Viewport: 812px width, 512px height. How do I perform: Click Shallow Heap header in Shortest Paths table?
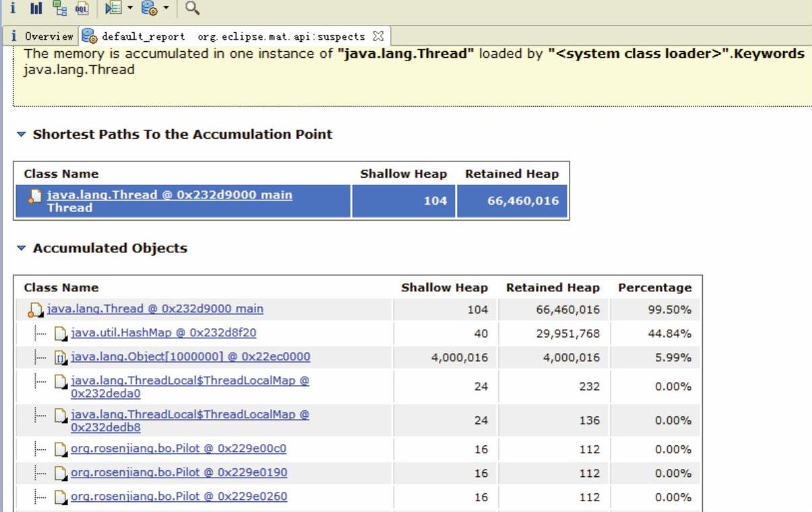(x=403, y=174)
